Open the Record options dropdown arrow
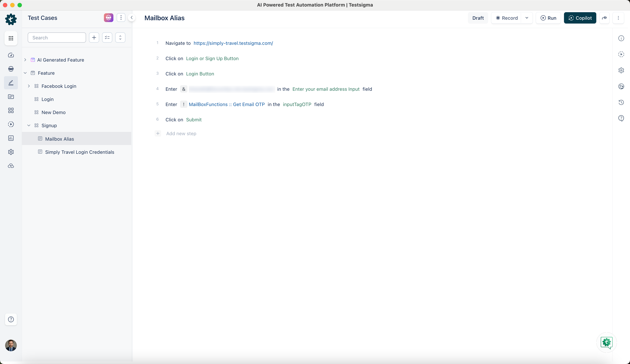 [527, 18]
